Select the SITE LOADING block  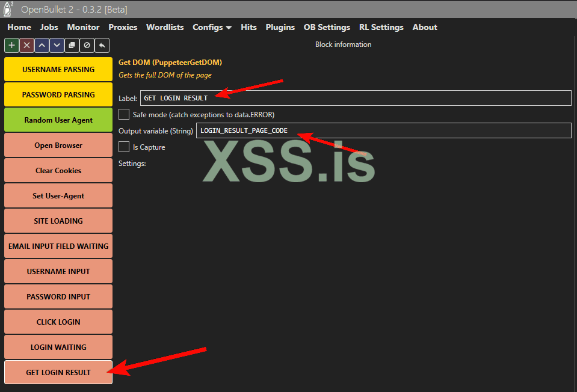point(58,221)
